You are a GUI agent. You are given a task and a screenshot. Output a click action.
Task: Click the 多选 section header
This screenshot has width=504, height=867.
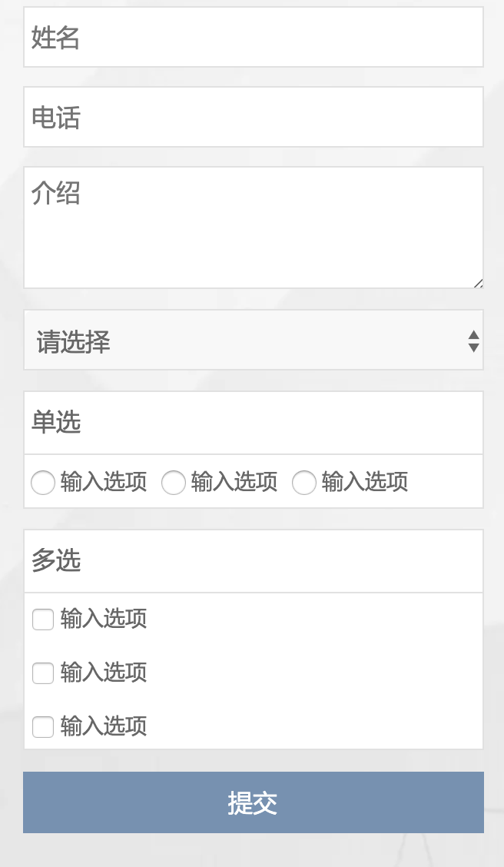point(56,561)
